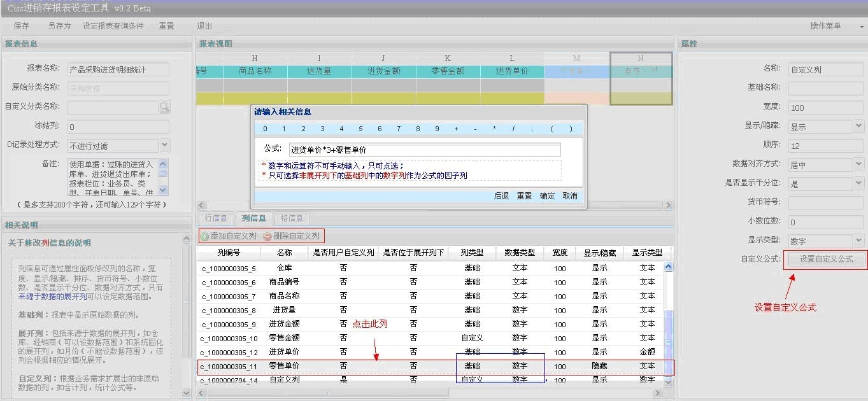This screenshot has width=868, height=401.
Task: Select the 零售单价 row in column list
Action: point(285,366)
